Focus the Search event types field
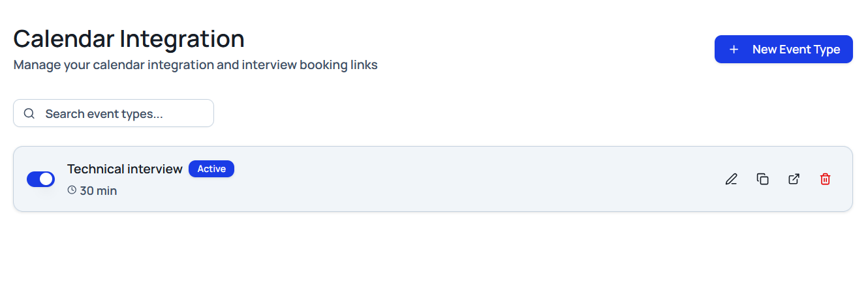 coord(124,113)
